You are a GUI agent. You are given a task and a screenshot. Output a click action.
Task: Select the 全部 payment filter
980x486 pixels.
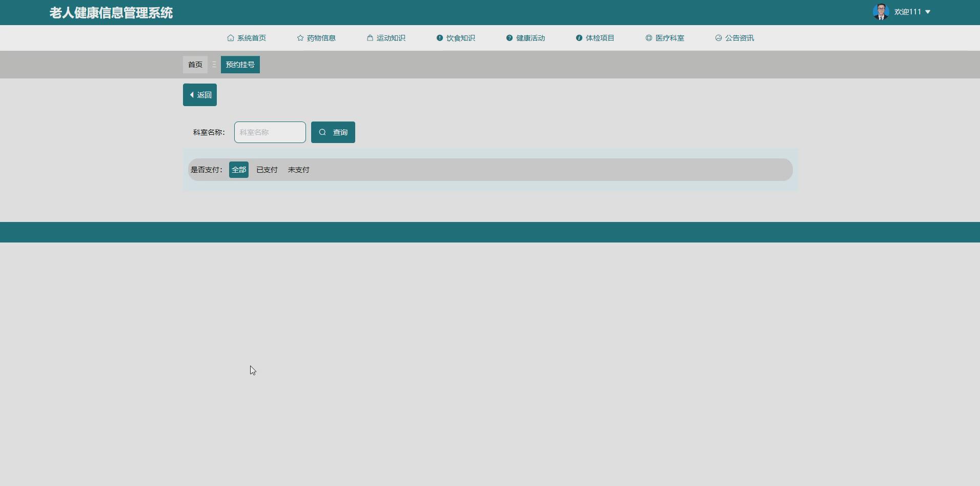click(239, 170)
